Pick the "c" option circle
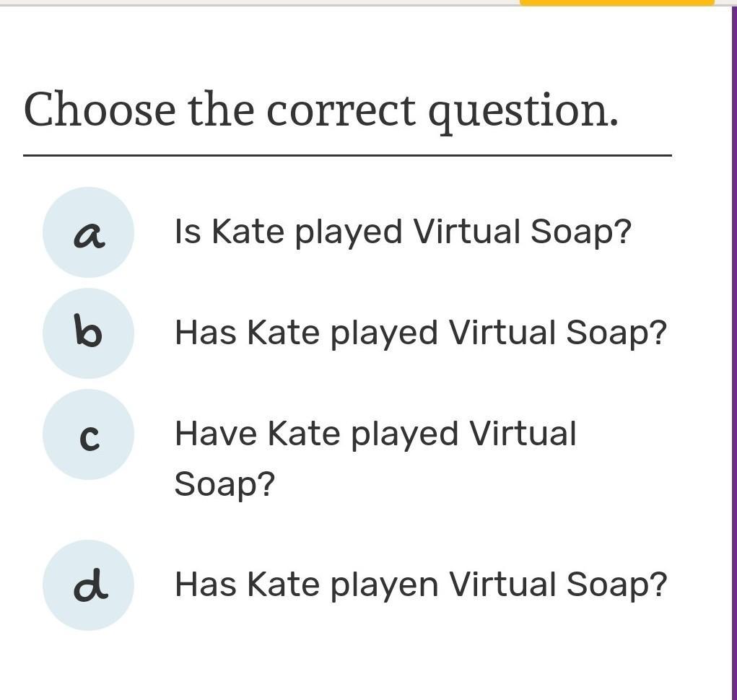Screen dimensions: 737x700 pos(88,434)
